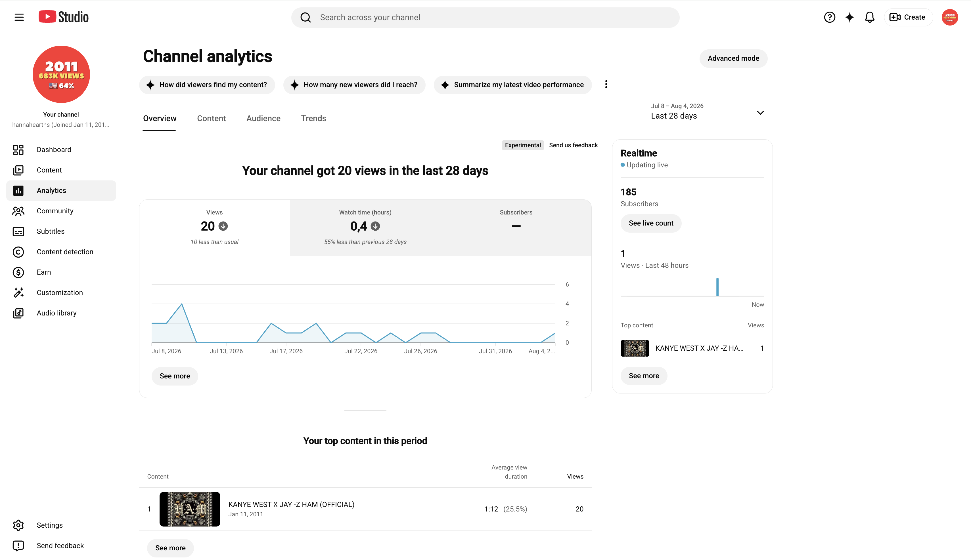Select the Watch time (hours) metric card
Screen dimensions: 971x560
365,228
